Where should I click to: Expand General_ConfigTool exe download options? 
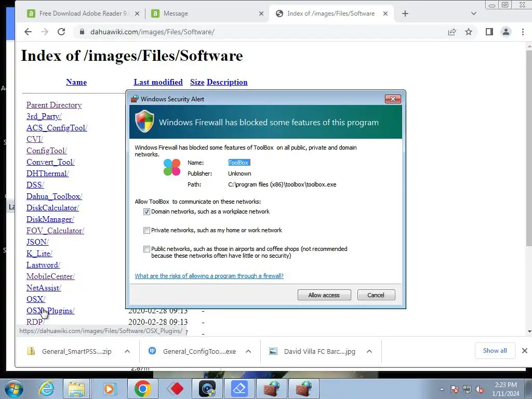[248, 352]
